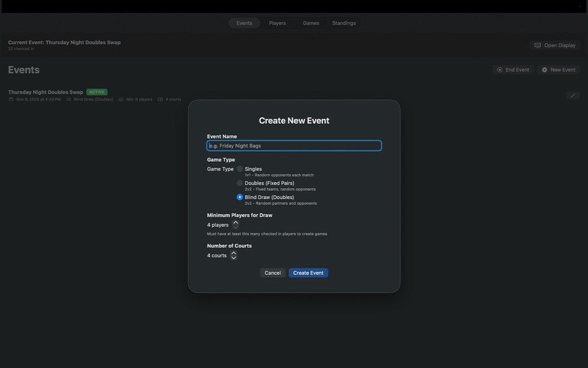The image size is (588, 368).
Task: Cancel the Create New Event dialog
Action: click(272, 273)
